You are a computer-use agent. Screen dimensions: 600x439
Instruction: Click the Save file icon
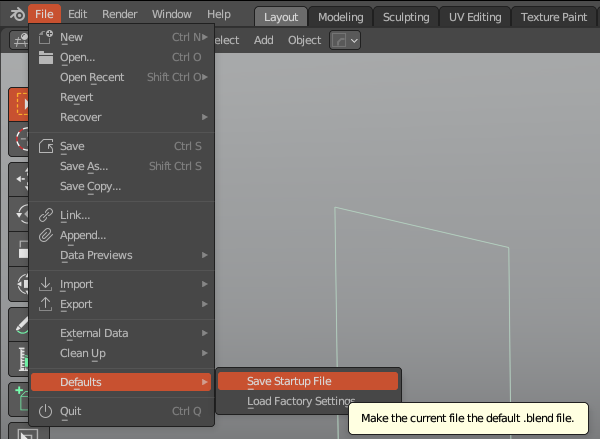pos(46,146)
